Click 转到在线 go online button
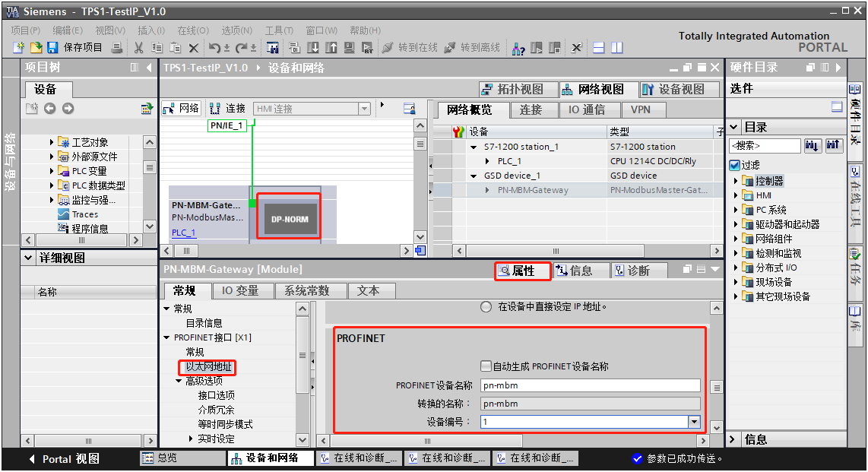 pos(410,48)
